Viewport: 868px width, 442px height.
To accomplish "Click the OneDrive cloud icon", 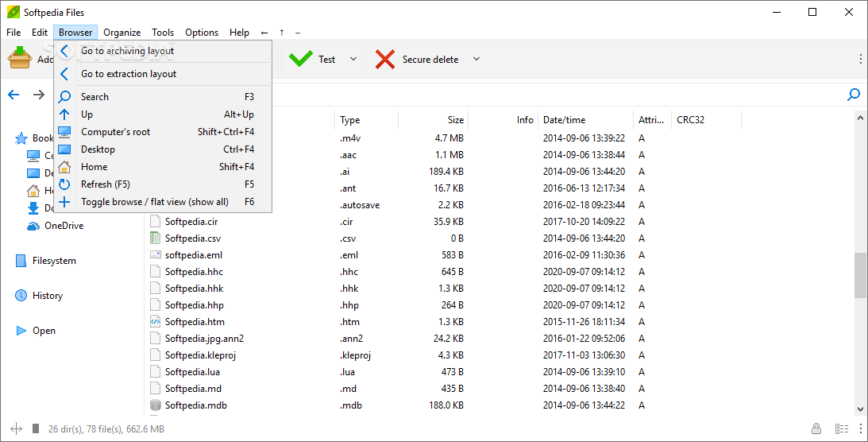I will tap(34, 226).
